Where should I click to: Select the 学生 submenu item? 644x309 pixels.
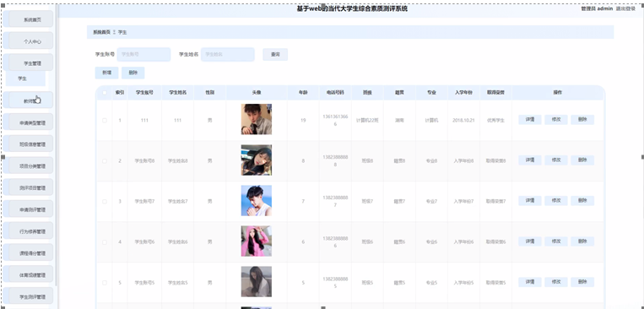click(25, 78)
